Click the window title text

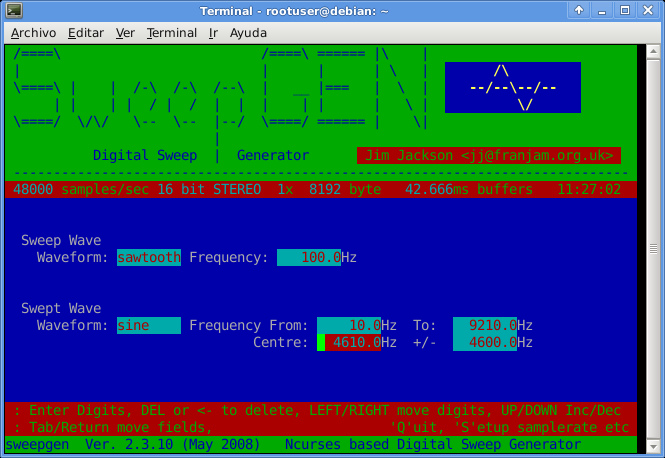coord(294,11)
